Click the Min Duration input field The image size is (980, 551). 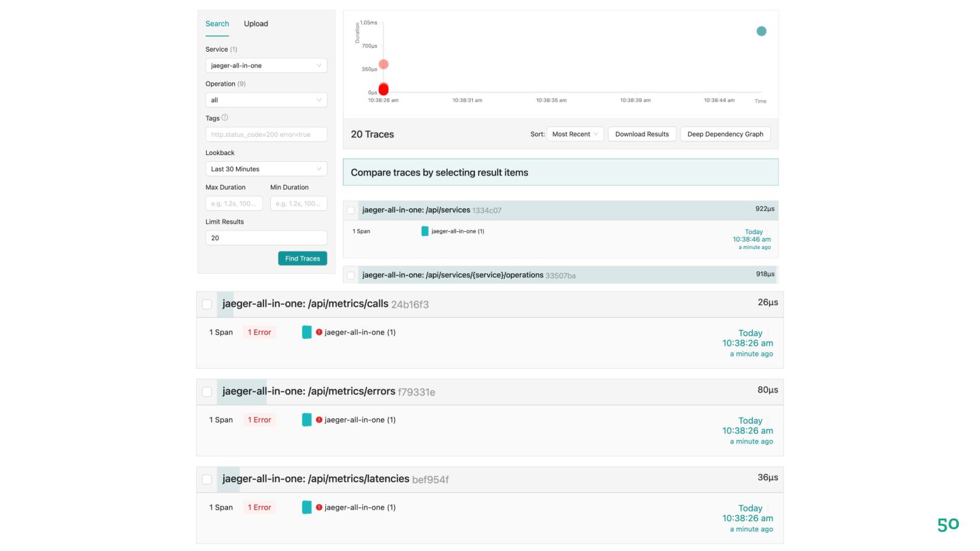pos(299,203)
